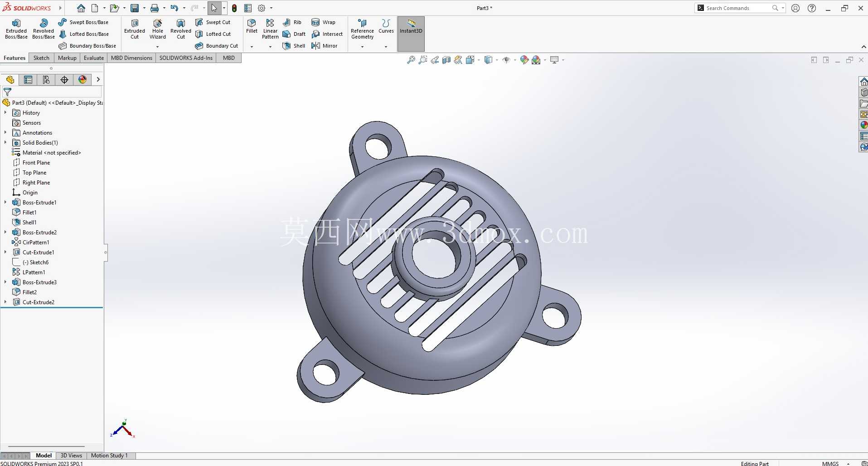This screenshot has height=466, width=868.
Task: Select the Shell feature tool
Action: 294,46
